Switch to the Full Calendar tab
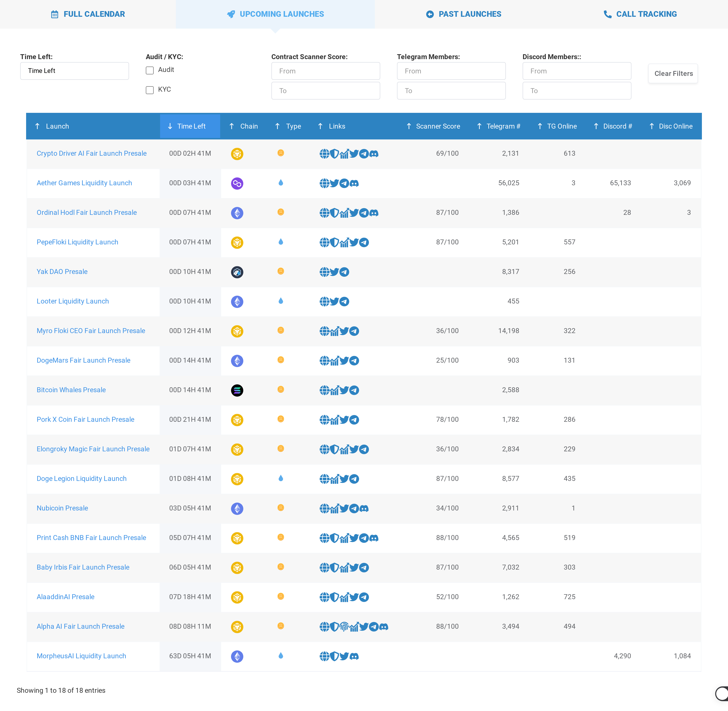Image resolution: width=728 pixels, height=711 pixels. point(88,14)
